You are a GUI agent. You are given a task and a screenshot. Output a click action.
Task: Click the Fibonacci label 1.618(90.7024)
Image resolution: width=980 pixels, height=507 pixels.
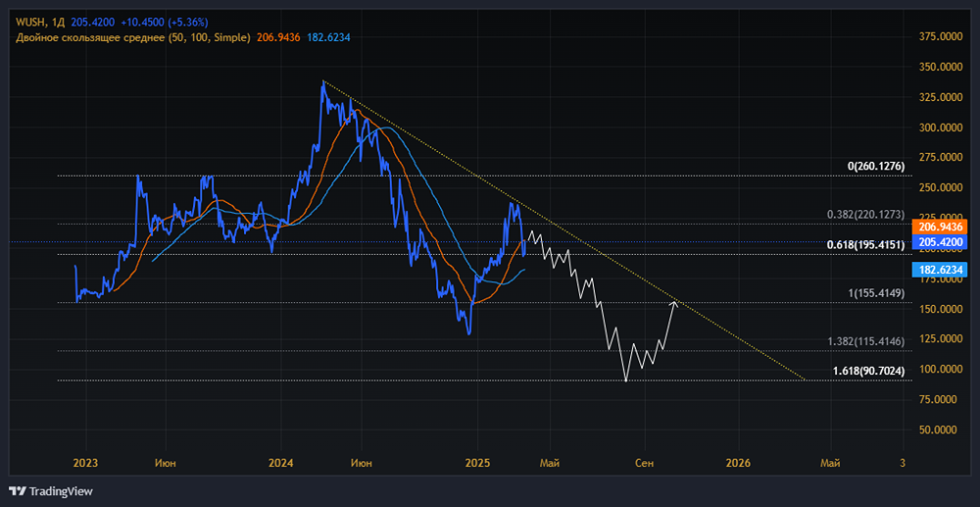869,371
